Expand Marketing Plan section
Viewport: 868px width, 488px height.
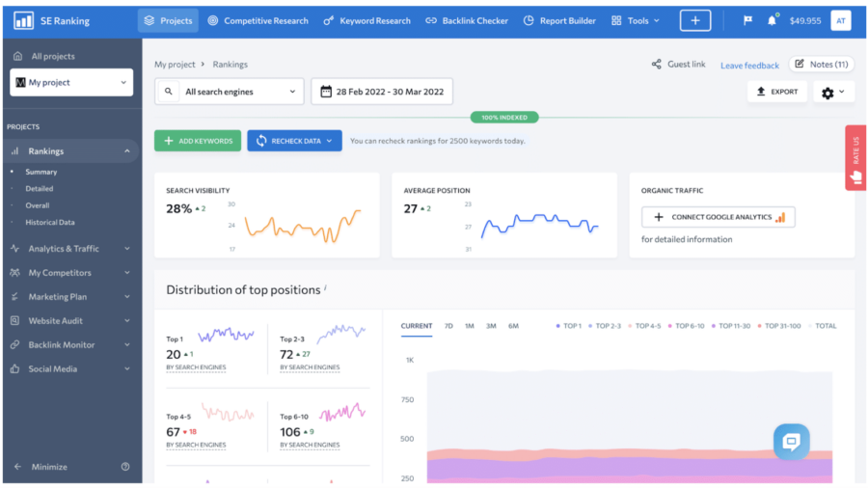coord(127,297)
